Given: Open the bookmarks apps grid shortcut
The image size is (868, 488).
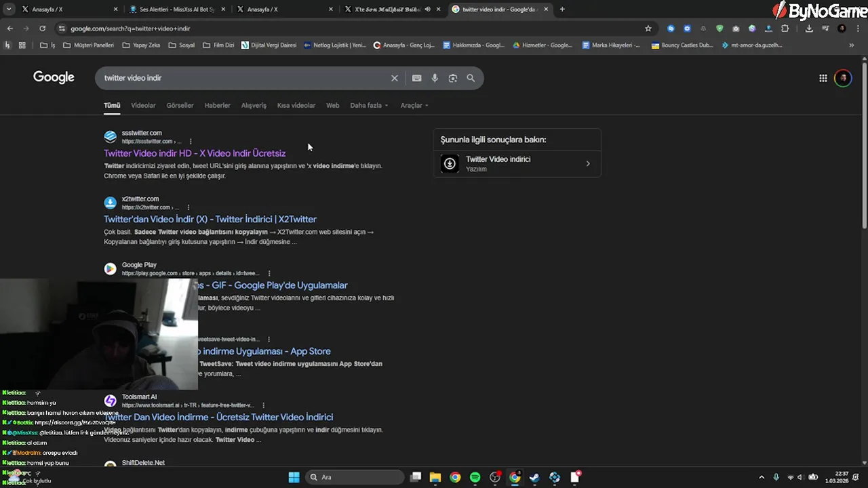Looking at the screenshot, I should click(22, 45).
